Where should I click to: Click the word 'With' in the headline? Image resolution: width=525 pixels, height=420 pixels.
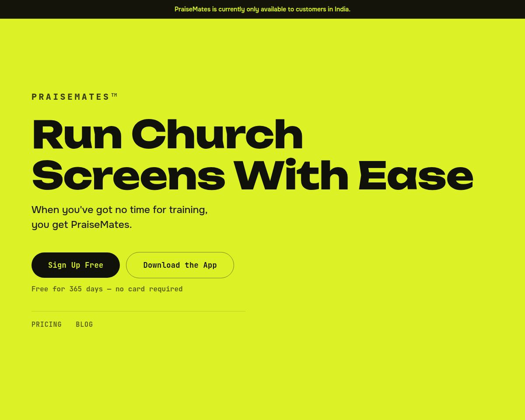point(291,176)
